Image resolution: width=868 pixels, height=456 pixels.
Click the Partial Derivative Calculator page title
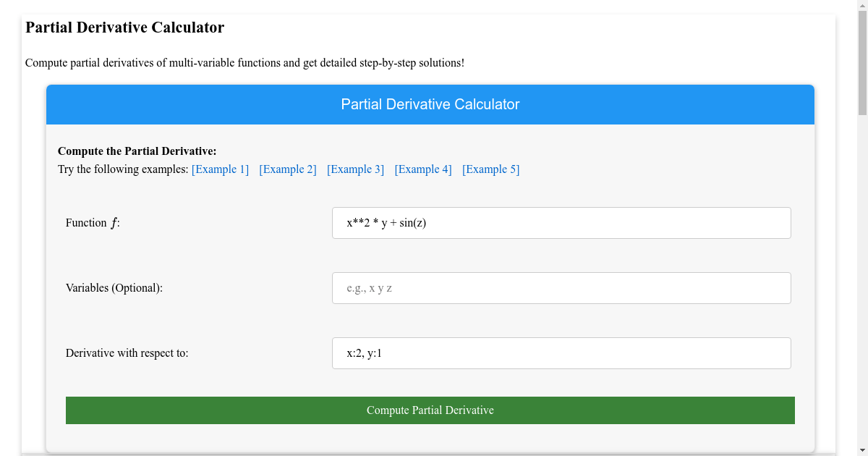(124, 28)
